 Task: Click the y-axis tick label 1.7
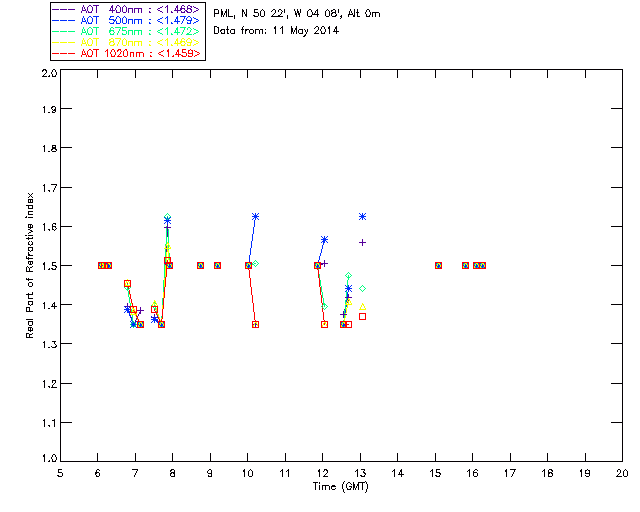[49, 188]
